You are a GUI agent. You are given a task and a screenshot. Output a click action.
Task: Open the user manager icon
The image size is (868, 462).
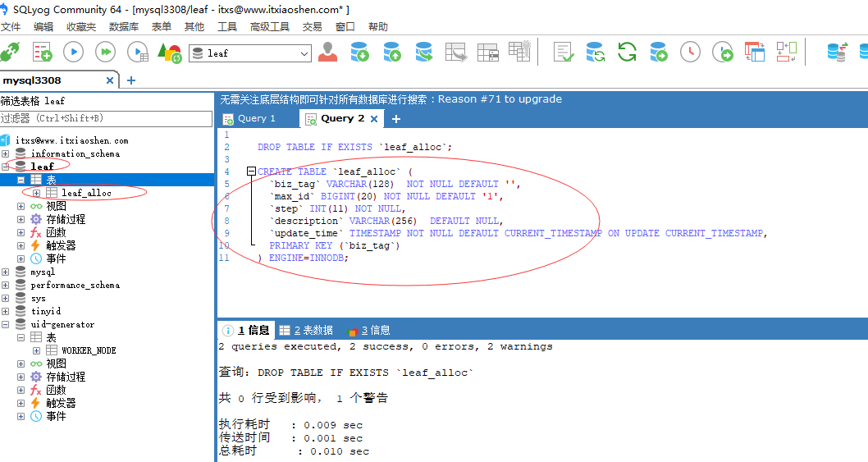327,52
